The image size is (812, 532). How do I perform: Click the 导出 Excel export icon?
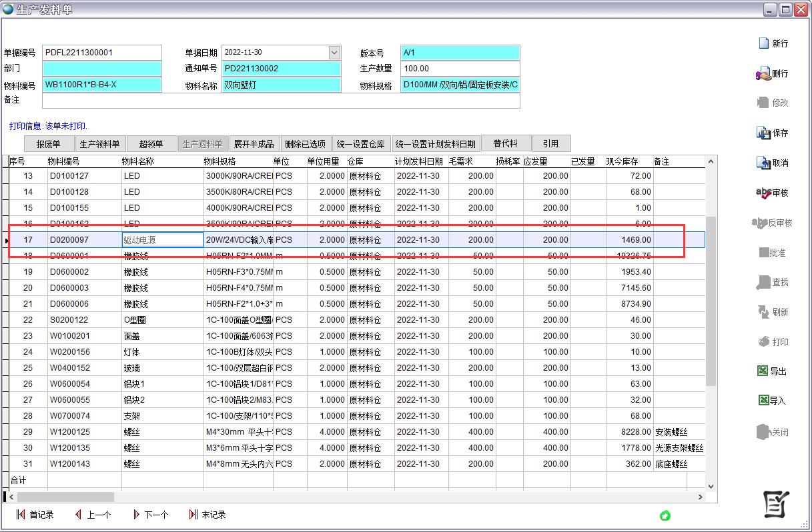click(x=763, y=371)
